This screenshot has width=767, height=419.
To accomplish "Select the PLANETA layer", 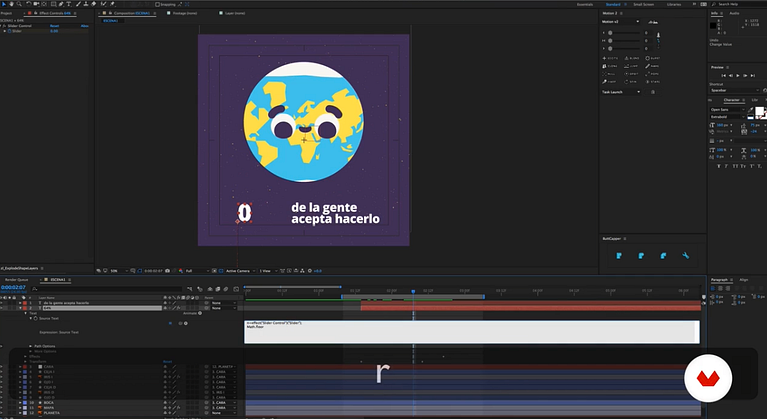I will (x=51, y=413).
